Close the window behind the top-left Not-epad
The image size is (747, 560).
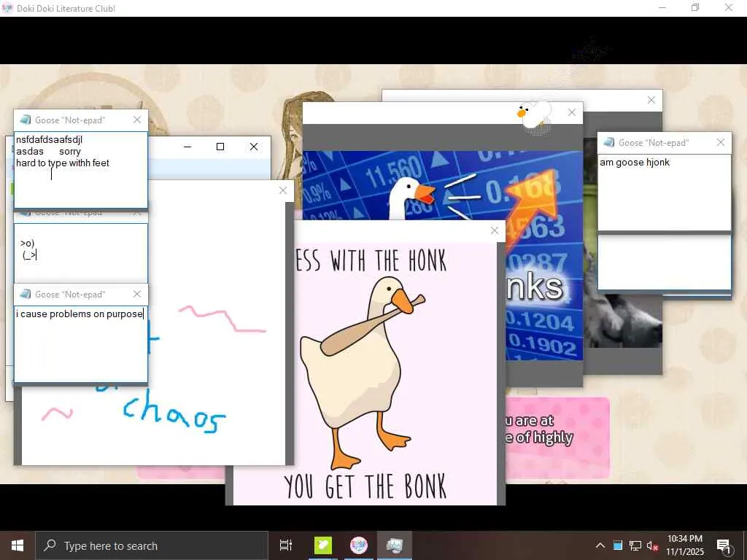coord(254,147)
